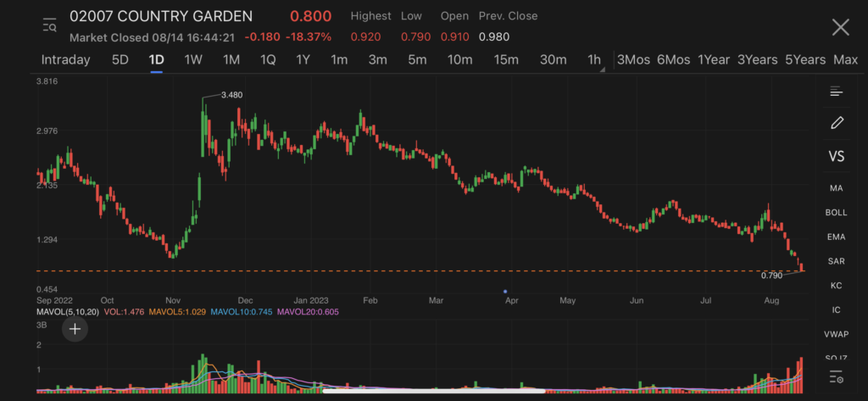Open the chart list icon above the pencil
This screenshot has height=401, width=868.
point(836,92)
